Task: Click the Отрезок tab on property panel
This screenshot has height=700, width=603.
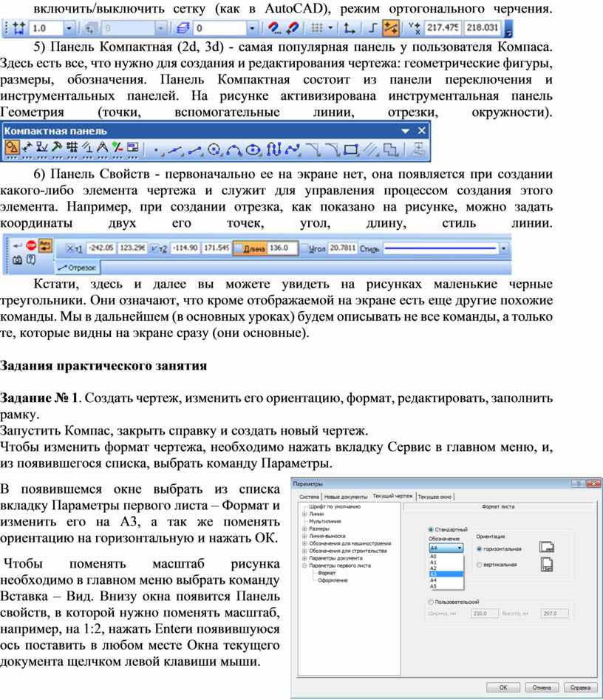Action: tap(78, 268)
